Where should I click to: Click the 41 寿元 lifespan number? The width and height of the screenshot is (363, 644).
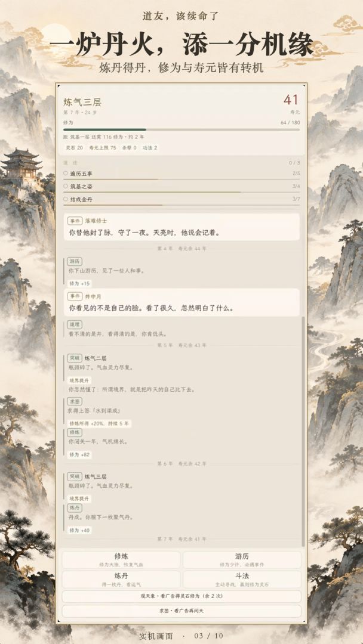291,100
